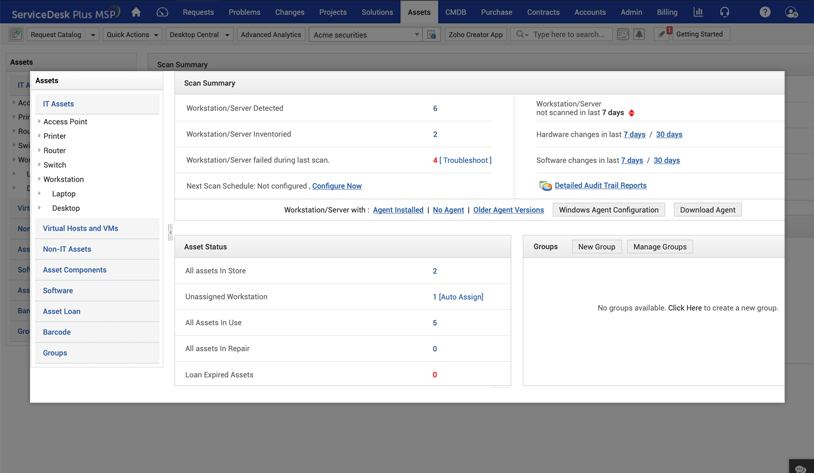The image size is (814, 473).
Task: Open the Problems tab
Action: (x=244, y=12)
